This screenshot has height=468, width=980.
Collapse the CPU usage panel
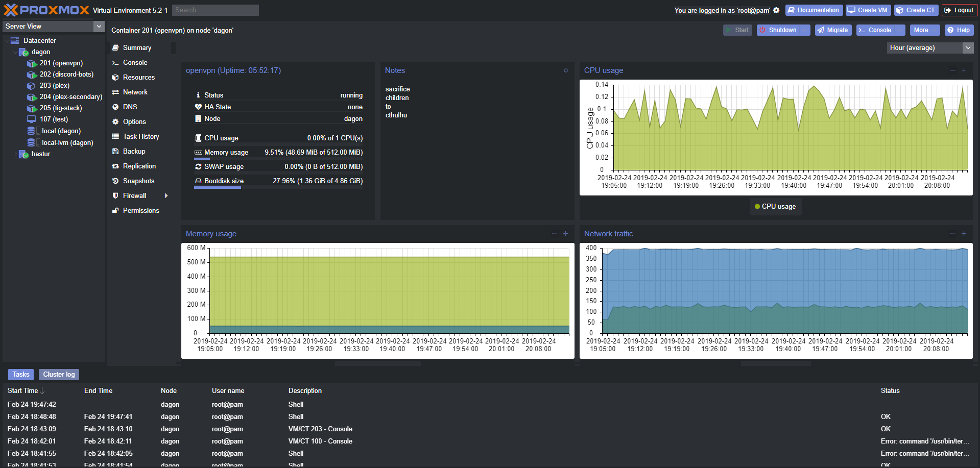[952, 70]
